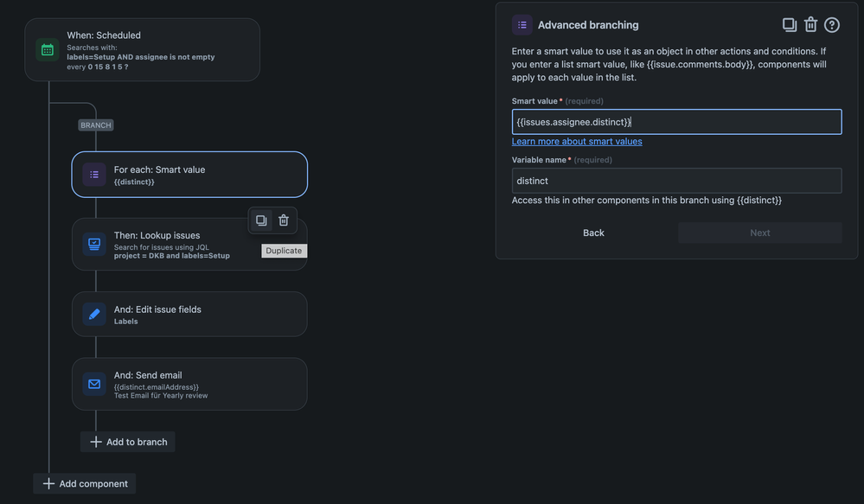Click the Lookup issues component icon

(94, 245)
